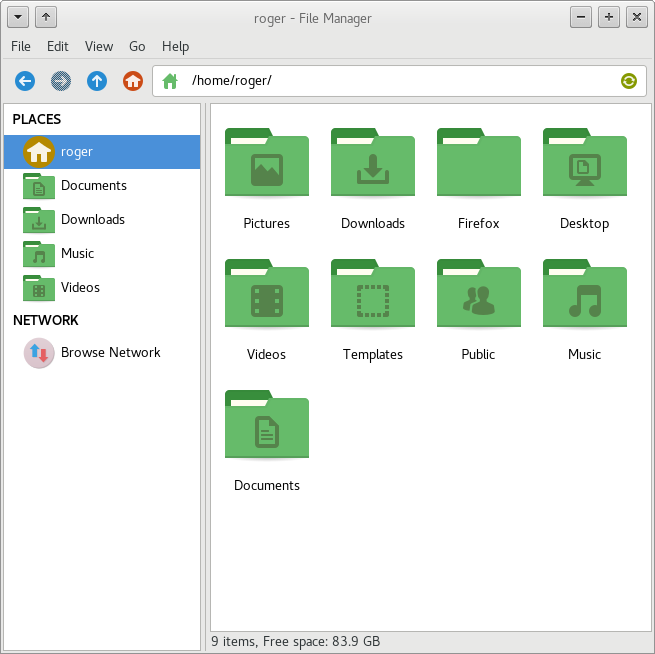Select the Desktop folder in main pane
The image size is (655, 654).
coord(584,165)
